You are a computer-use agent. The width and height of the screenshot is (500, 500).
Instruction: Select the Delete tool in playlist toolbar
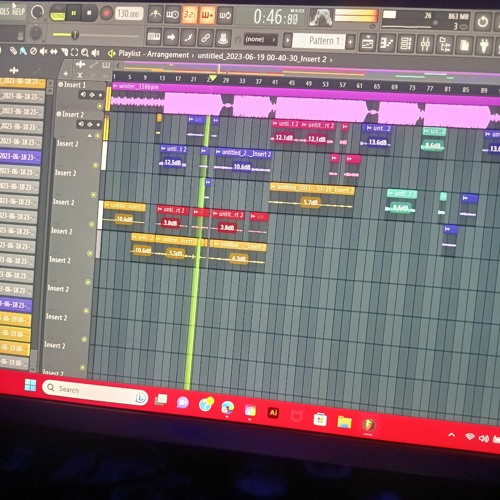pyautogui.click(x=33, y=51)
